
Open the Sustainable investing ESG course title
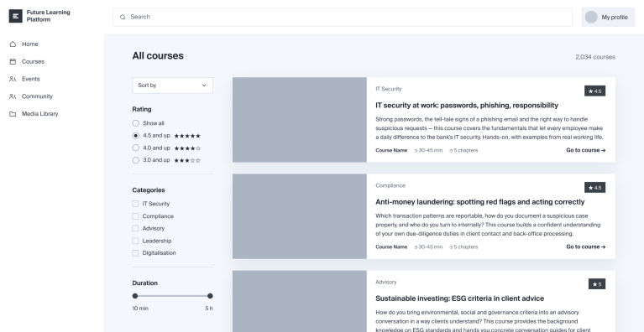[x=459, y=298]
